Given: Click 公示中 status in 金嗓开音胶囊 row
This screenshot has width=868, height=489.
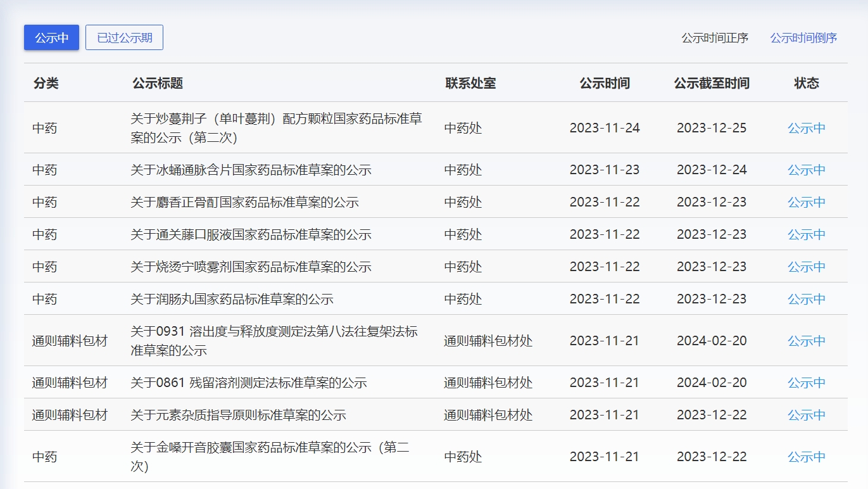Looking at the screenshot, I should pyautogui.click(x=806, y=457).
